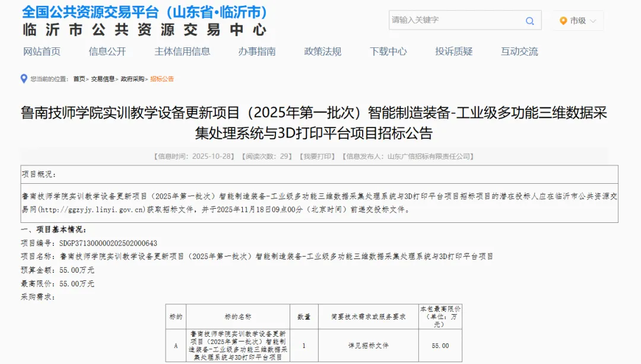Click the 数量 table header cell

click(x=304, y=317)
